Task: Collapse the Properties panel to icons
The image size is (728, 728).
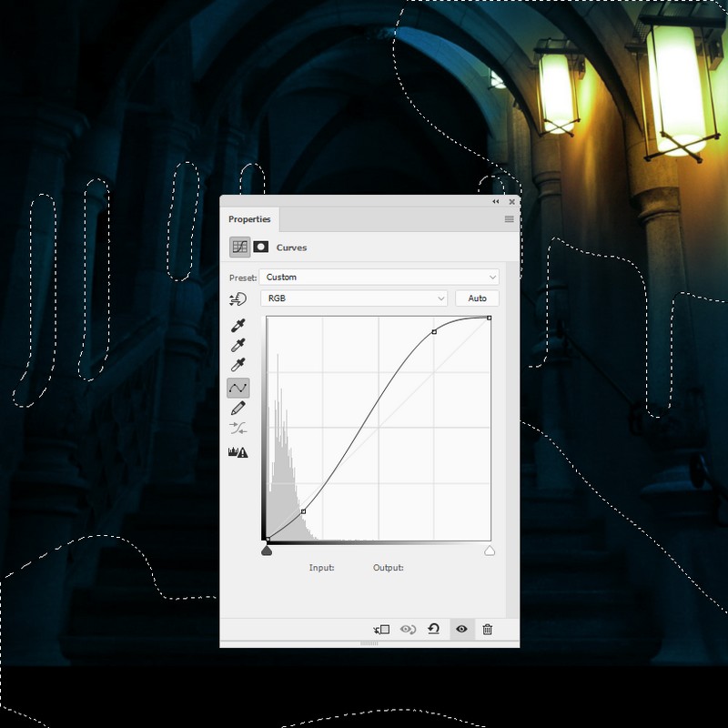Action: click(496, 201)
